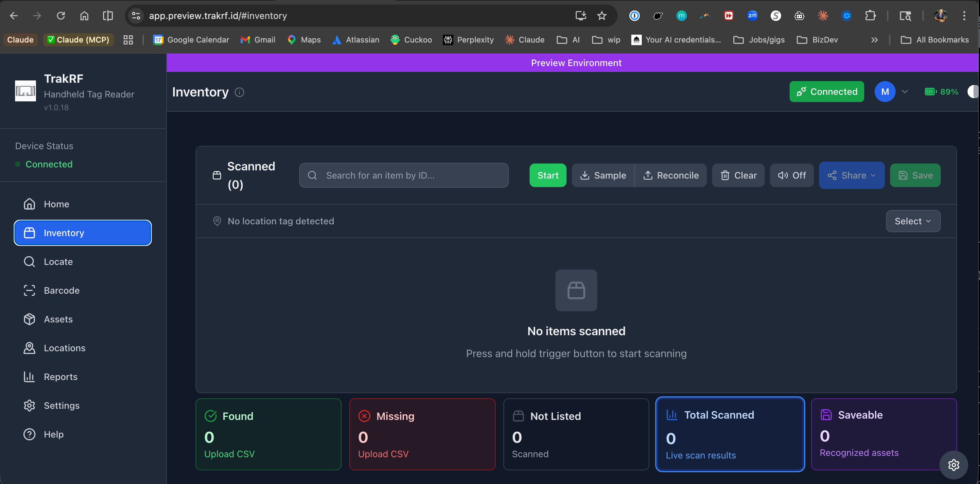Open the Inventory info tooltip
The height and width of the screenshot is (484, 980).
coord(240,92)
